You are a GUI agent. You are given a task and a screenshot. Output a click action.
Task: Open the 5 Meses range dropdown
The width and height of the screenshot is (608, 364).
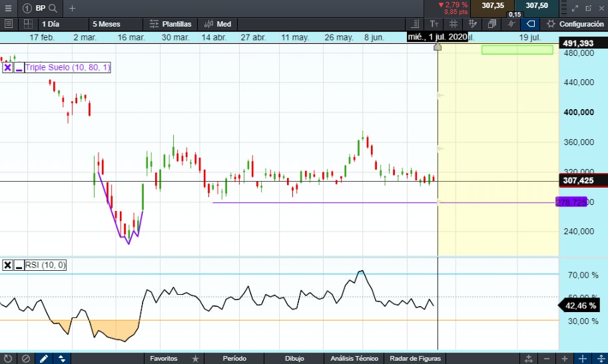point(116,24)
